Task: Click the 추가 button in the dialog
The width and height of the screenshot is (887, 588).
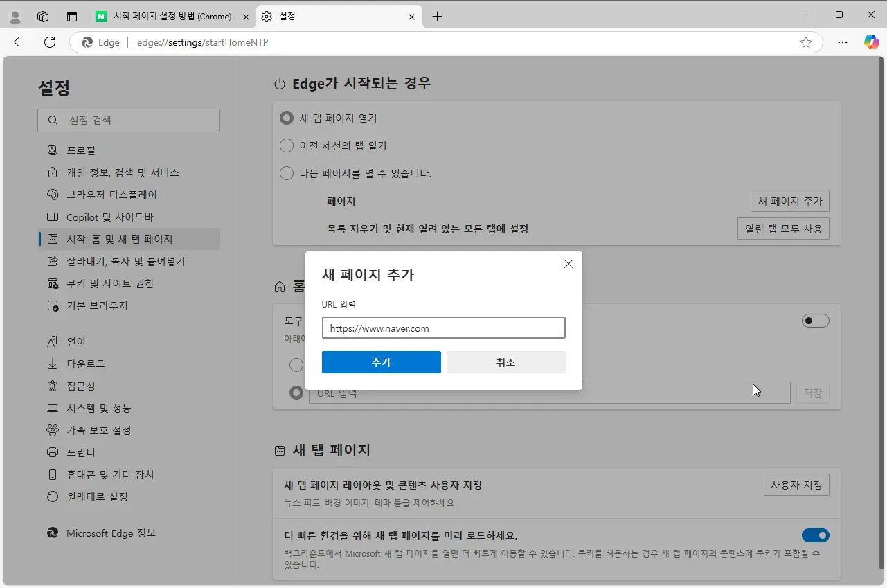Action: coord(381,362)
